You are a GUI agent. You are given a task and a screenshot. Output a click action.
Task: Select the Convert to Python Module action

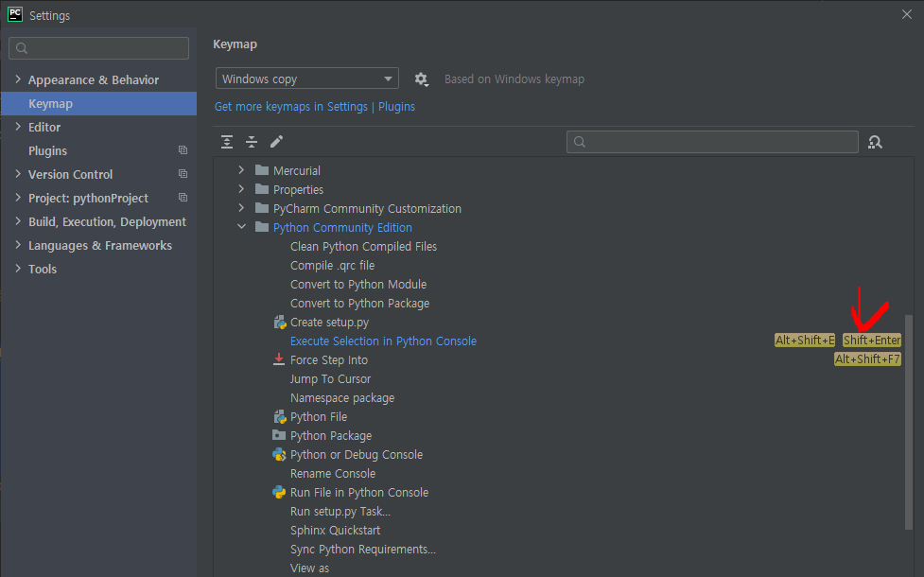point(358,285)
